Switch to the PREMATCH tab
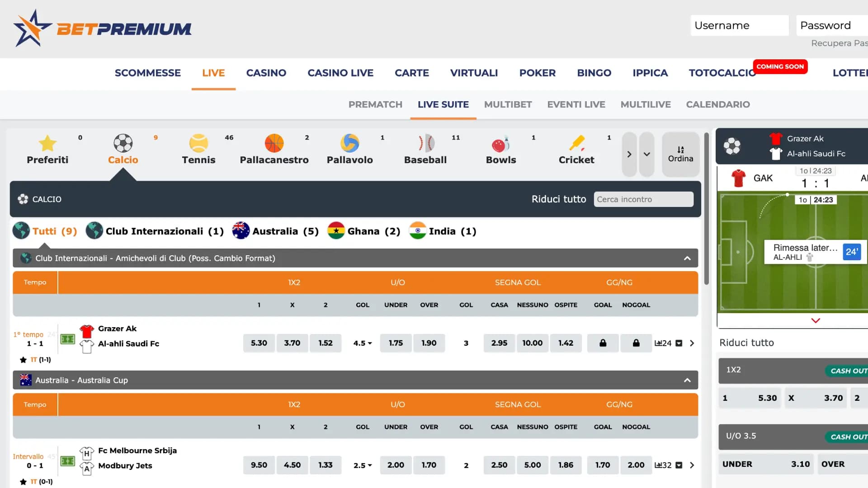This screenshot has width=868, height=488. point(375,104)
